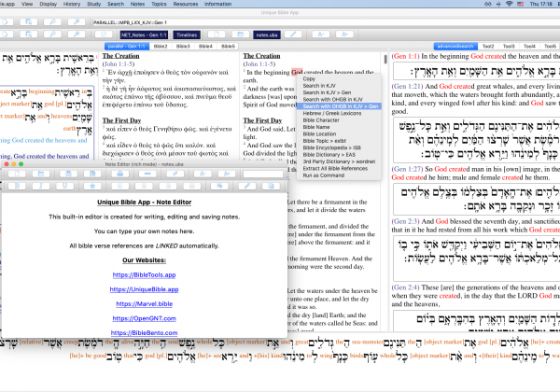
Task: Select Bible Character in context menu
Action: (x=339, y=120)
